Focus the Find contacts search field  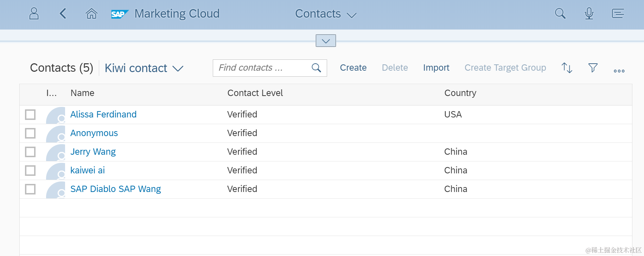point(262,68)
